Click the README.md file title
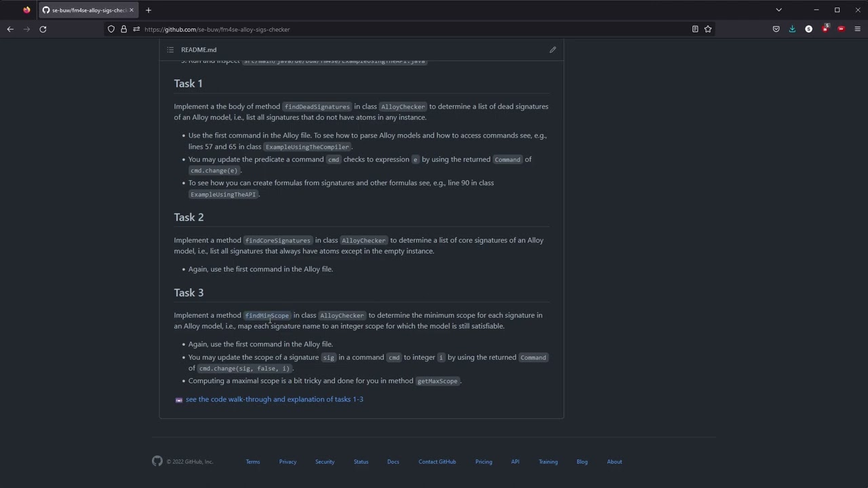This screenshot has height=488, width=868. pos(199,49)
